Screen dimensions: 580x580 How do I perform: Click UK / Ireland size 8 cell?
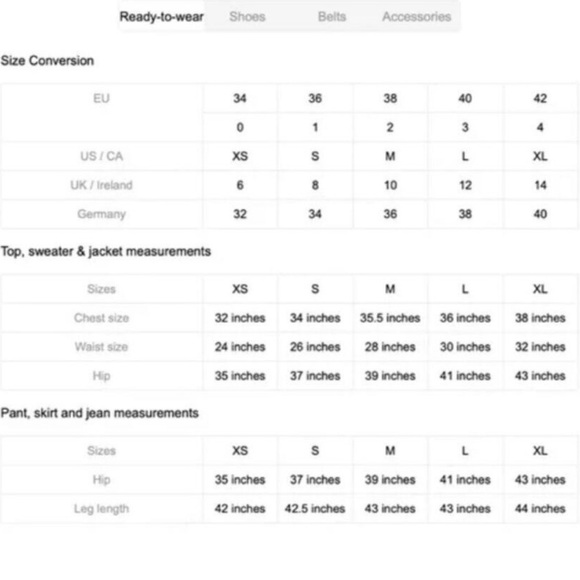coord(315,185)
